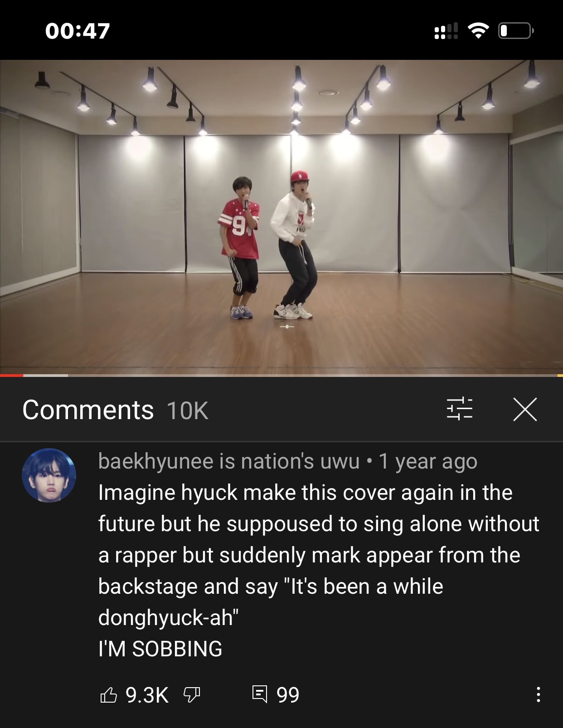
Task: Tap the battery indicator in status bar
Action: 516,31
